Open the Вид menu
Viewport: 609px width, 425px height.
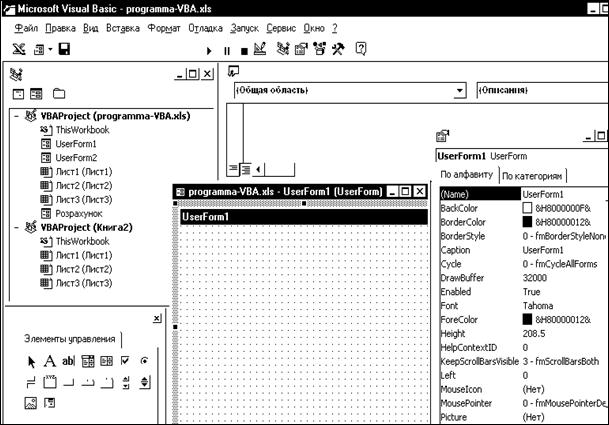click(x=90, y=28)
